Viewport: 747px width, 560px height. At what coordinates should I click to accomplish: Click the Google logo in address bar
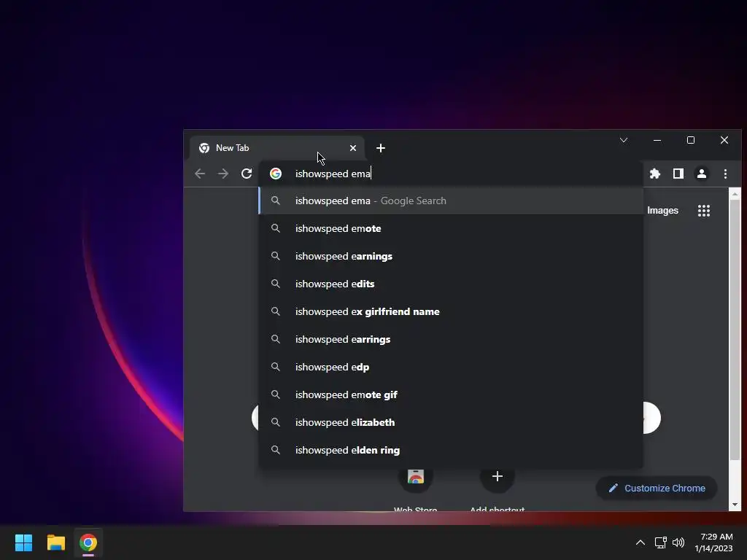coord(276,174)
